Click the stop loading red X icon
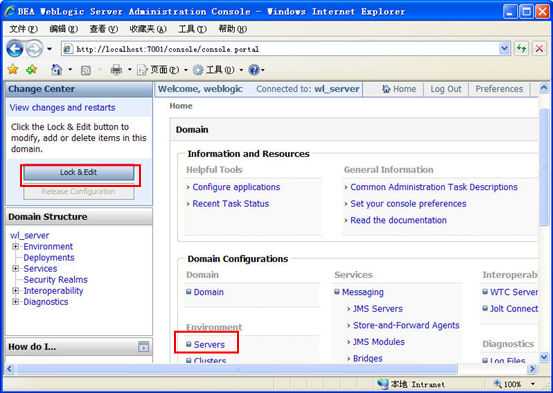The image size is (553, 393). click(x=539, y=49)
